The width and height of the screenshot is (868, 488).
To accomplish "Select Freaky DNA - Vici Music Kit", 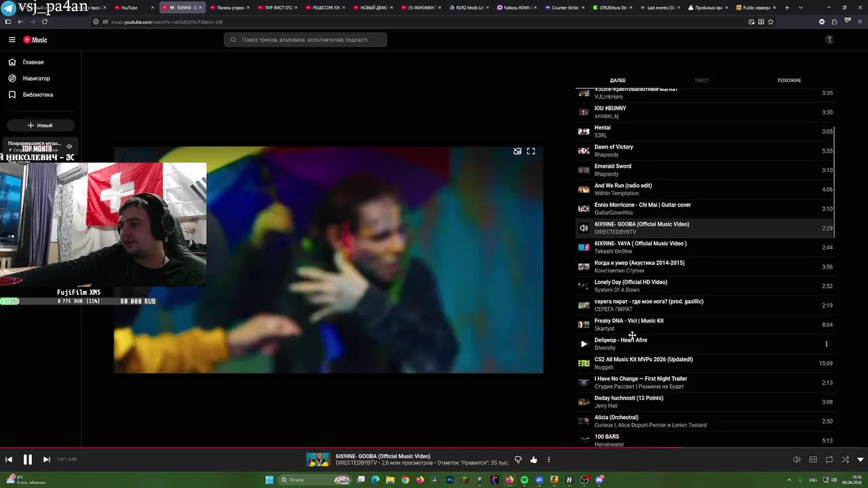I will pyautogui.click(x=705, y=325).
